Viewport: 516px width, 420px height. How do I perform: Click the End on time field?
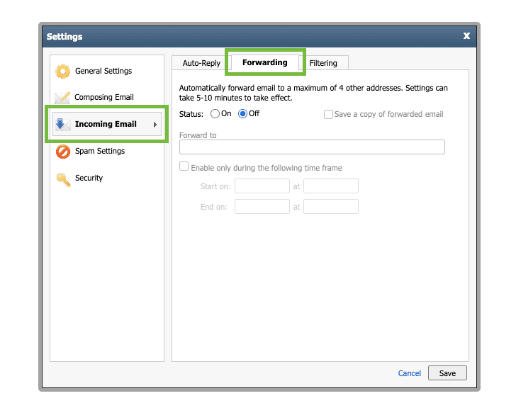[331, 207]
